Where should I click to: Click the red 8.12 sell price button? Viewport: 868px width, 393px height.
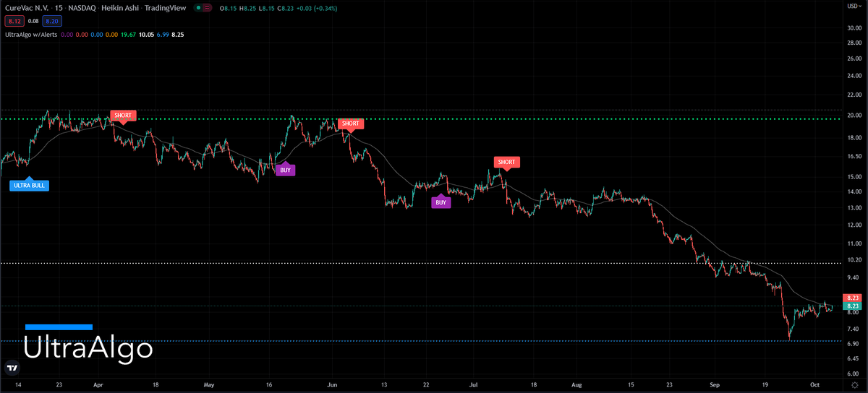click(11, 22)
